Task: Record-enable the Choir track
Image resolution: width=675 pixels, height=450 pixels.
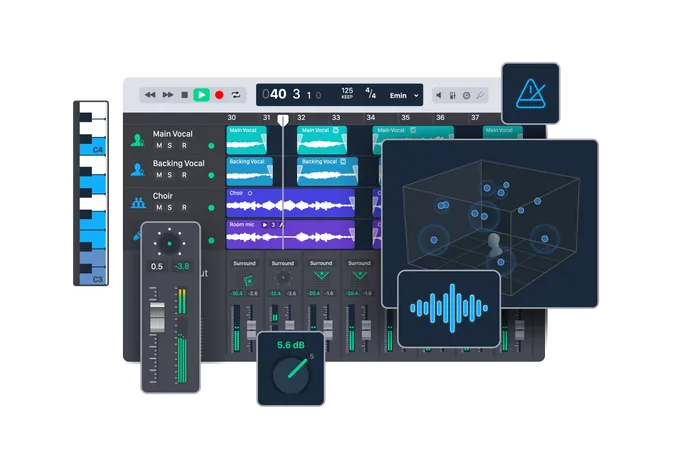Action: pos(183,208)
